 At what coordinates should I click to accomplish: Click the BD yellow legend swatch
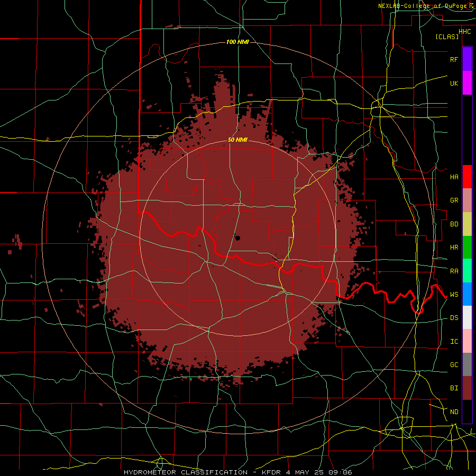click(x=467, y=224)
